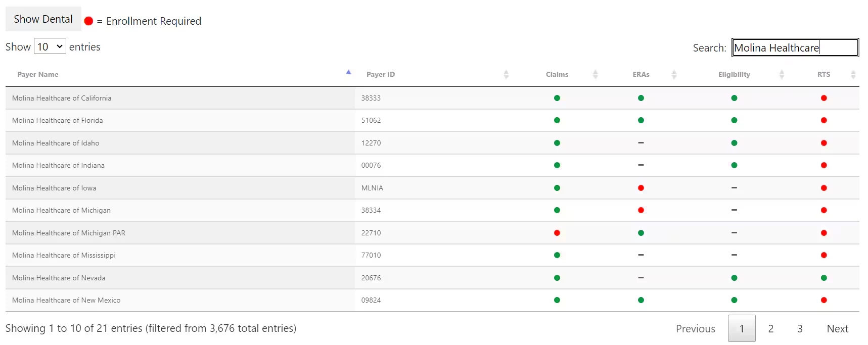Click red ERAs dot for payer ID 38334
The height and width of the screenshot is (345, 868).
pos(641,210)
